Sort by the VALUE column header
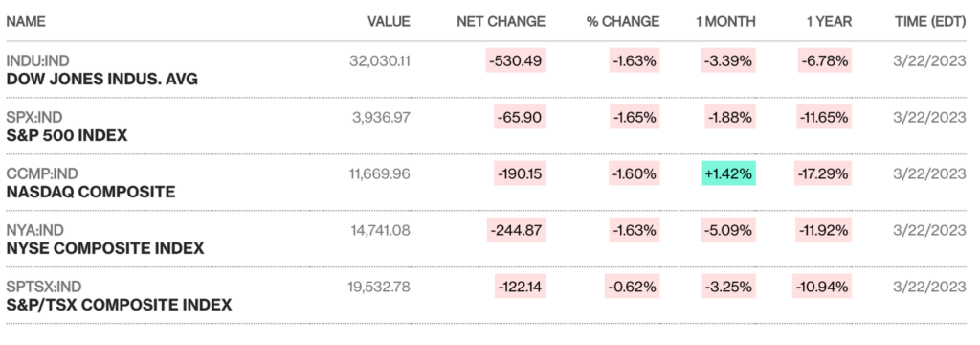Viewport: 980px width, 345px height. pyautogui.click(x=389, y=22)
